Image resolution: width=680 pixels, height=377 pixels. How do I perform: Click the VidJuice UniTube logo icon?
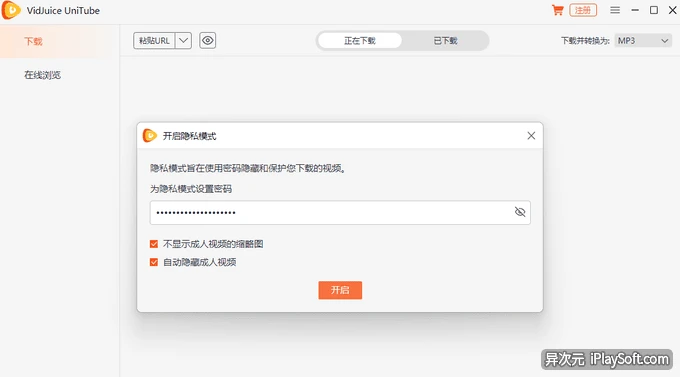point(11,10)
